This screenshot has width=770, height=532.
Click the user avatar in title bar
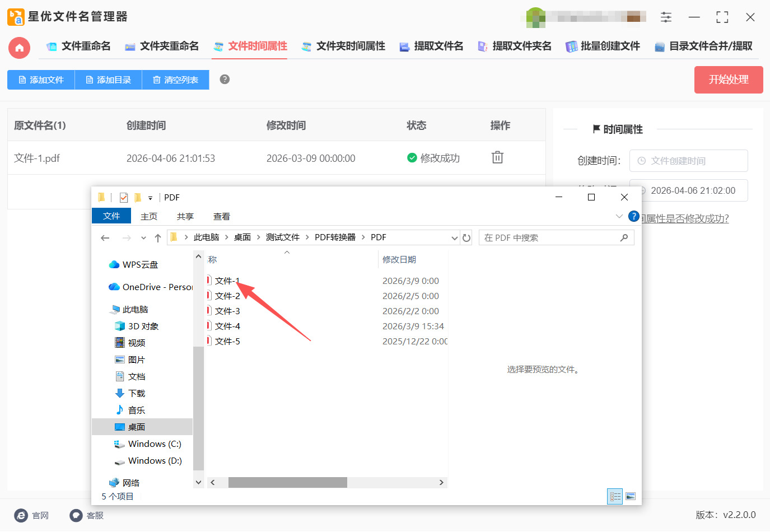click(536, 17)
